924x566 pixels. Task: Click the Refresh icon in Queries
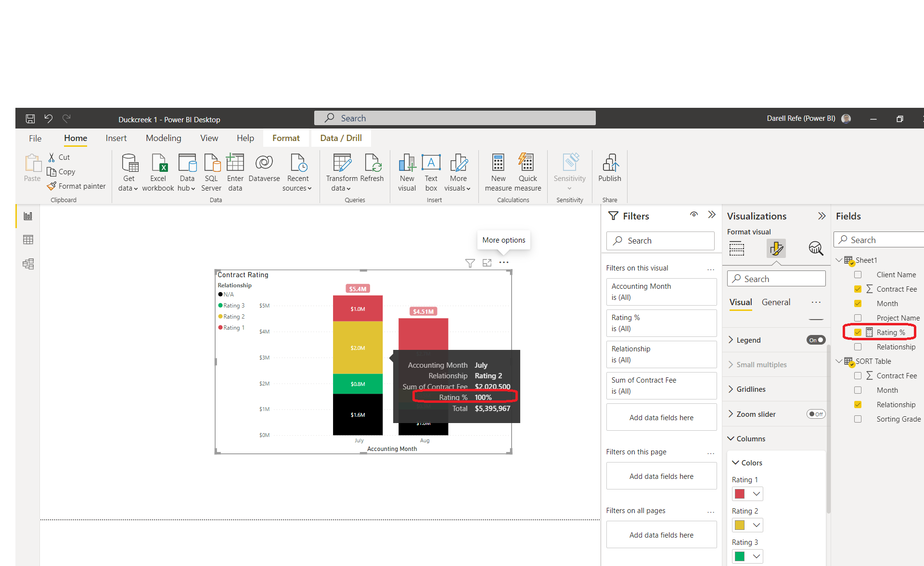pyautogui.click(x=372, y=163)
